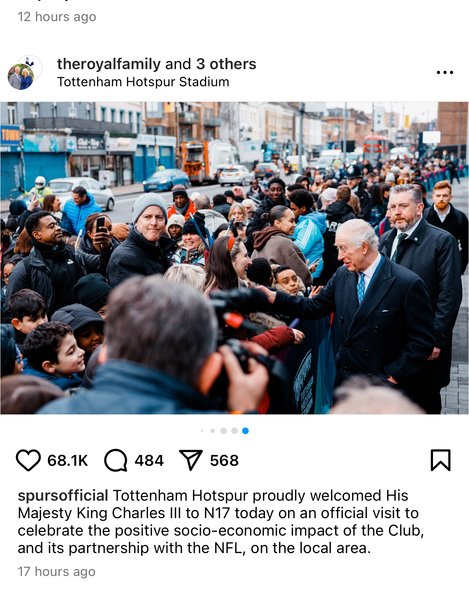Screen dimensions: 469x600
Task: Click the '12 hours ago' timestamp above
Action: pyautogui.click(x=57, y=17)
